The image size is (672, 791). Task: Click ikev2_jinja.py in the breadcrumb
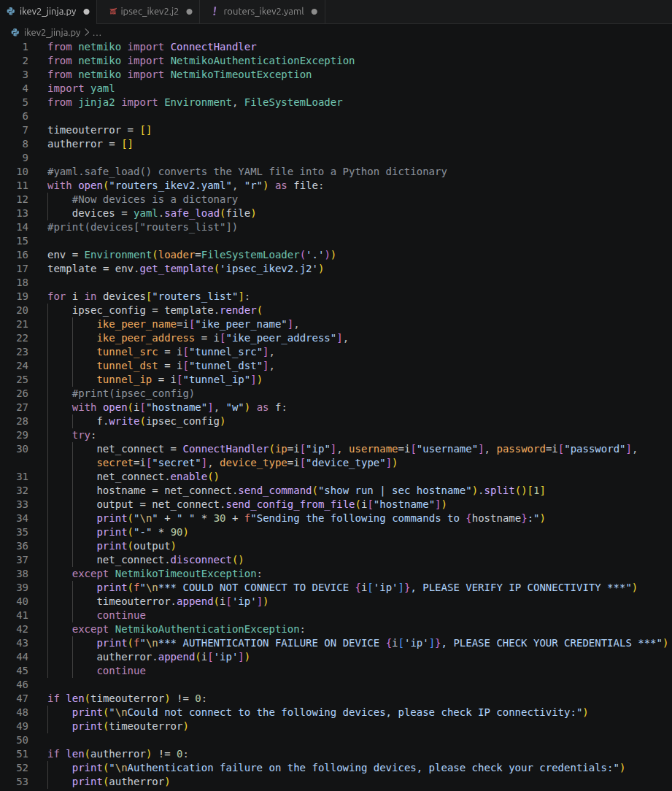coord(52,33)
